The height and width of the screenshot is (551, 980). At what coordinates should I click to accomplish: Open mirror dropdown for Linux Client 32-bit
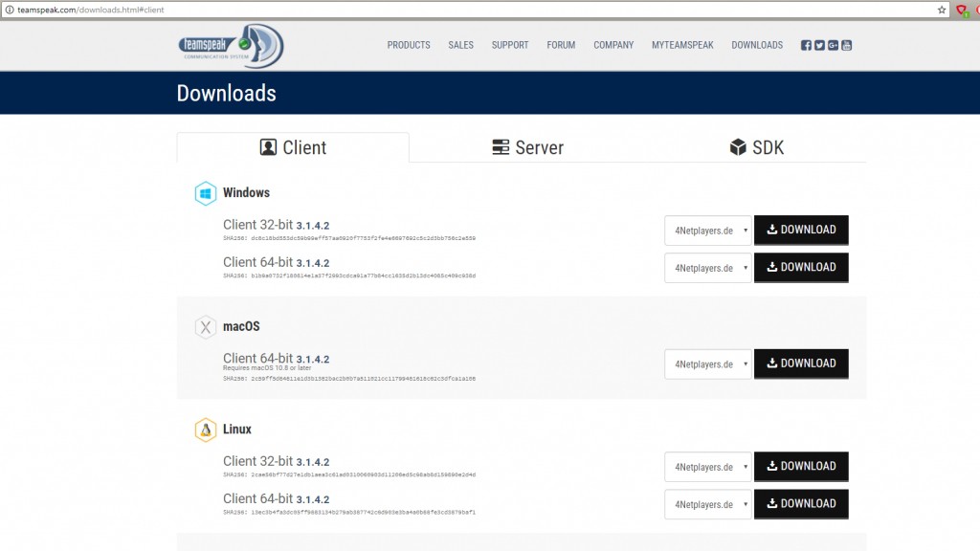click(x=708, y=467)
